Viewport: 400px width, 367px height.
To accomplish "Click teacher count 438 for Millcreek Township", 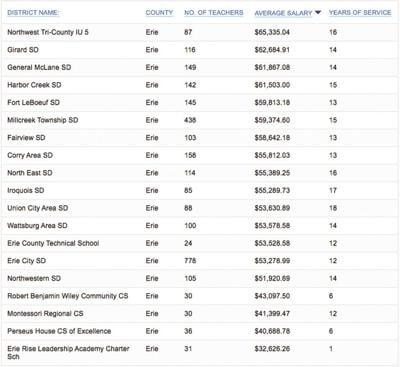I will [190, 120].
